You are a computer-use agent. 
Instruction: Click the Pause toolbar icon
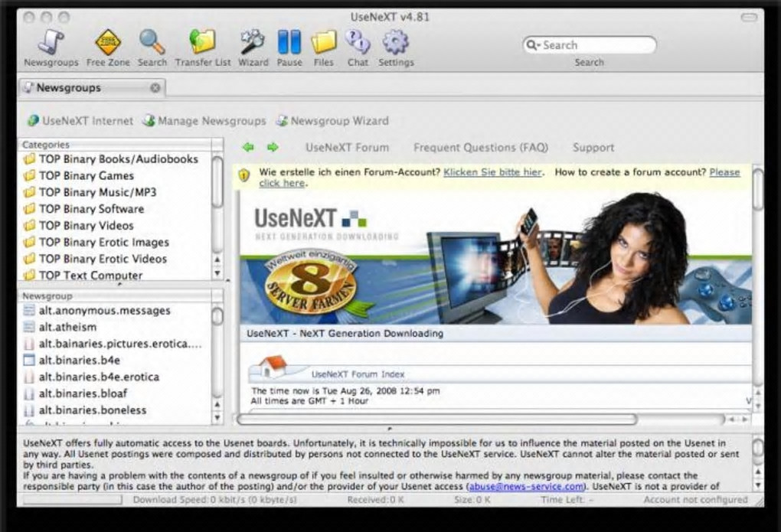pos(289,42)
